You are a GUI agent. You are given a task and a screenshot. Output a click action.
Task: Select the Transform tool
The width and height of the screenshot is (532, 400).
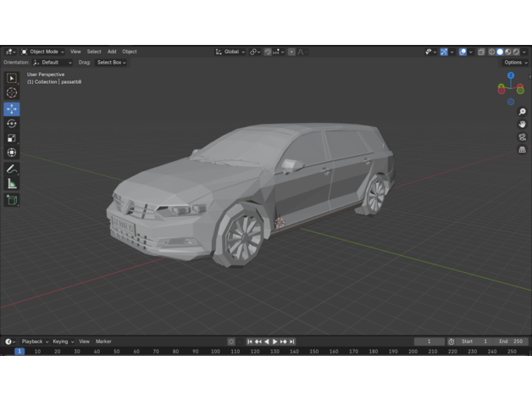[12, 153]
